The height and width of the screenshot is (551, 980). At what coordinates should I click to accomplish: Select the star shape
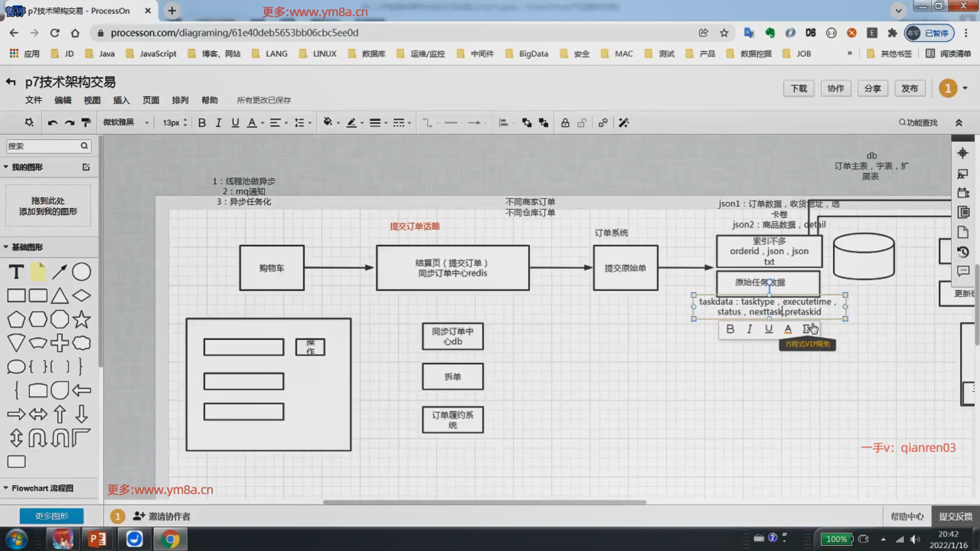click(x=81, y=319)
